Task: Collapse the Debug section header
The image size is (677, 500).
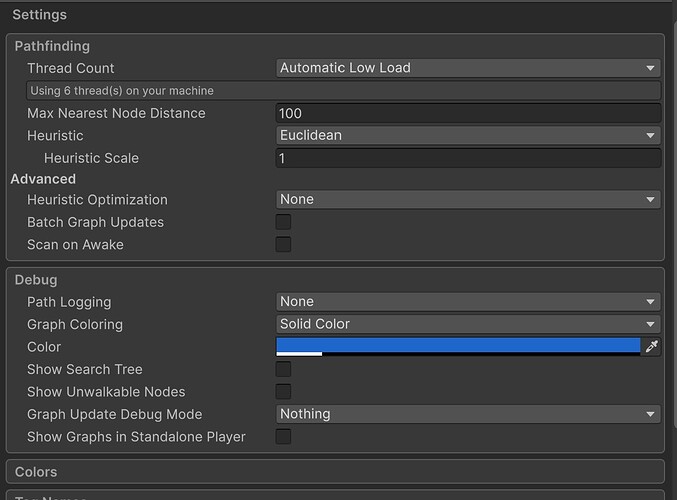Action: pos(36,280)
